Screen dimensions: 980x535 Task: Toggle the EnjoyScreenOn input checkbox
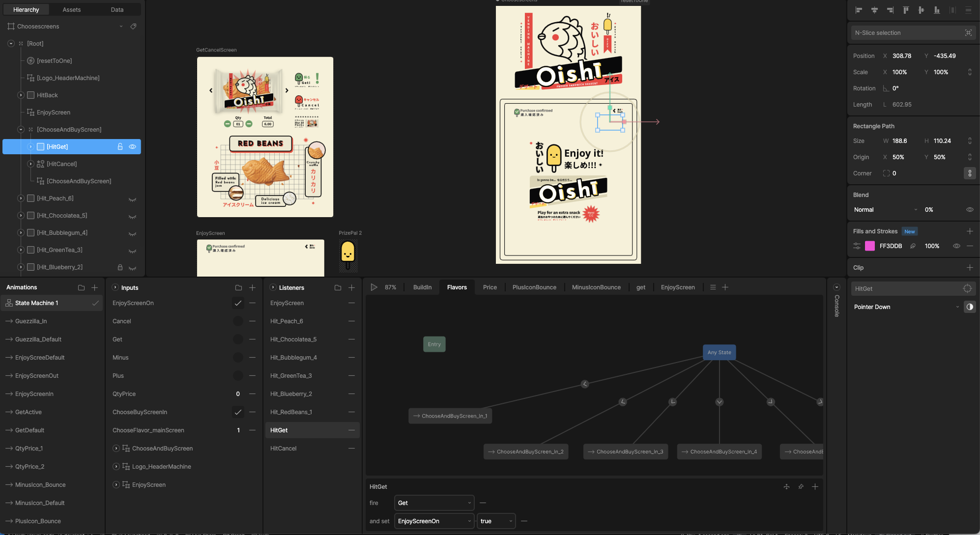coord(238,303)
